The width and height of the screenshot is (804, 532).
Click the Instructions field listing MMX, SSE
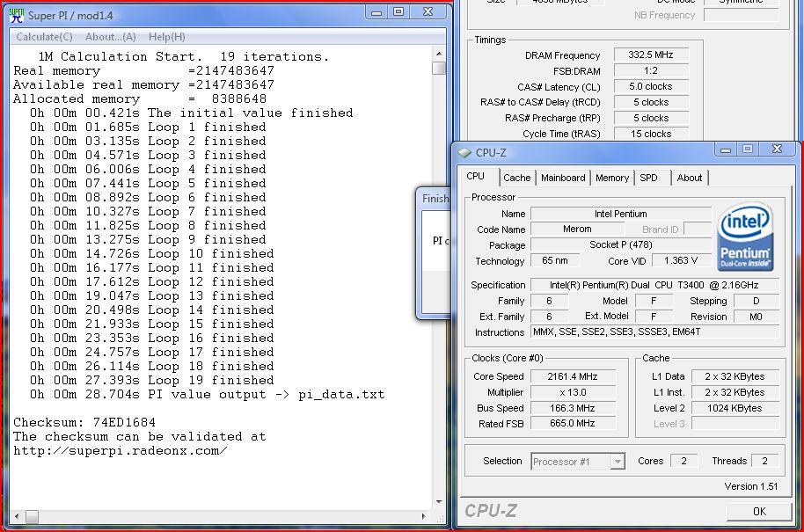point(654,332)
